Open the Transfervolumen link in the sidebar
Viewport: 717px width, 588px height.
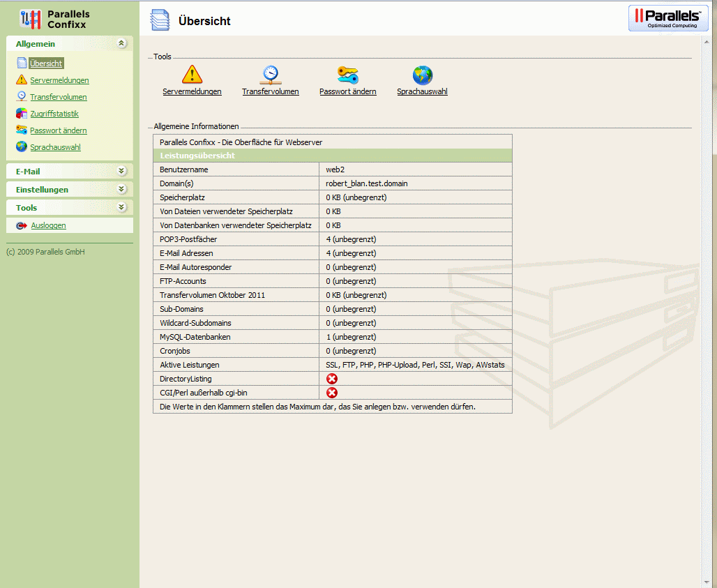pyautogui.click(x=58, y=97)
